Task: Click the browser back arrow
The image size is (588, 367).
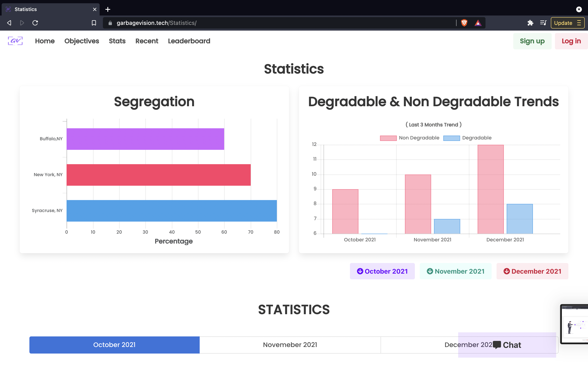Action: [9, 23]
